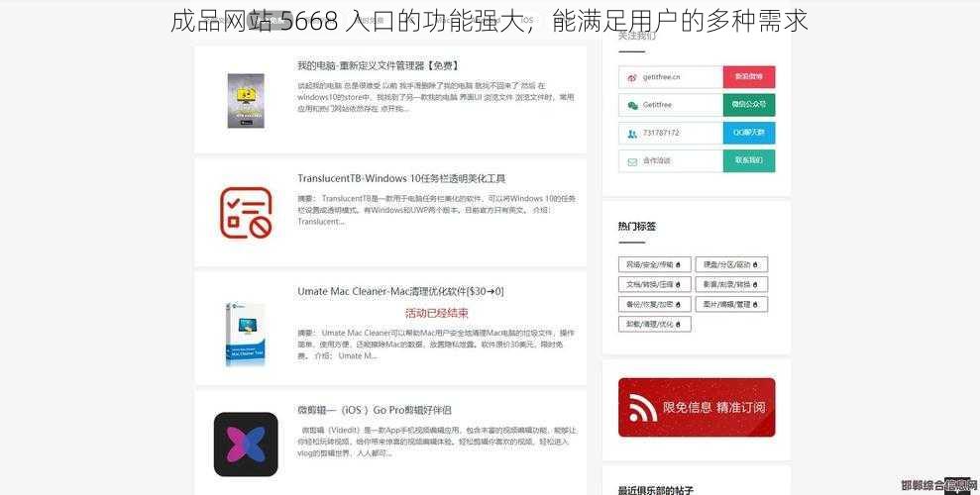Click the QQ number 731787172

[661, 133]
